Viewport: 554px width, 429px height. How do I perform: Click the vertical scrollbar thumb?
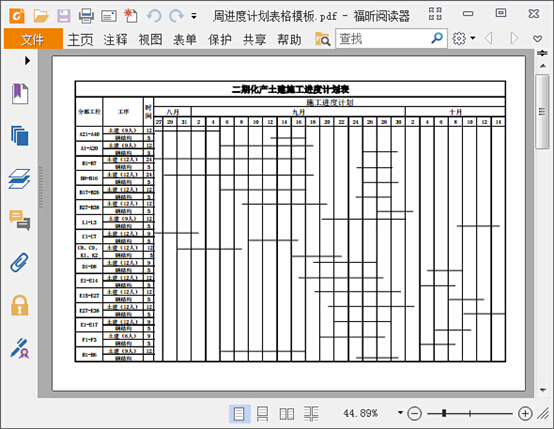tap(542, 112)
